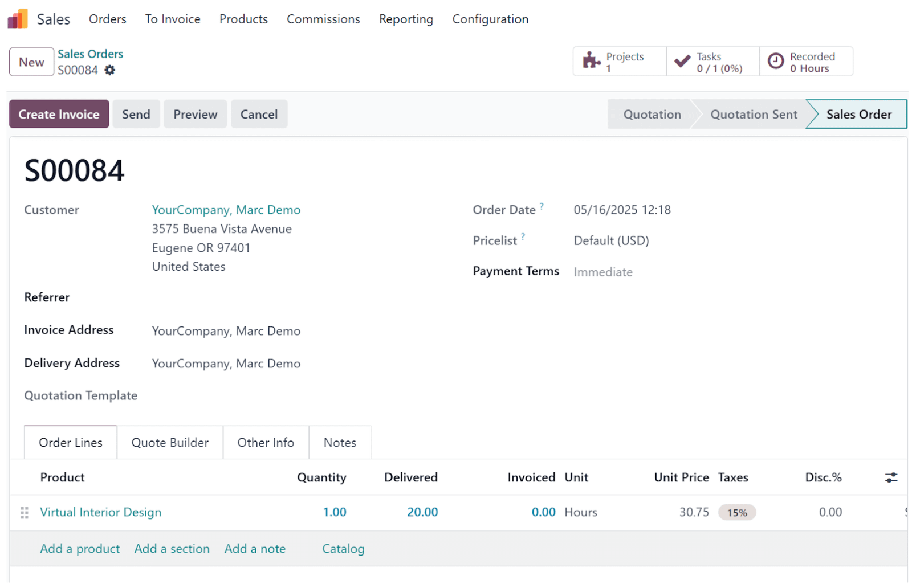Click the 15% tax tag

[x=737, y=513]
